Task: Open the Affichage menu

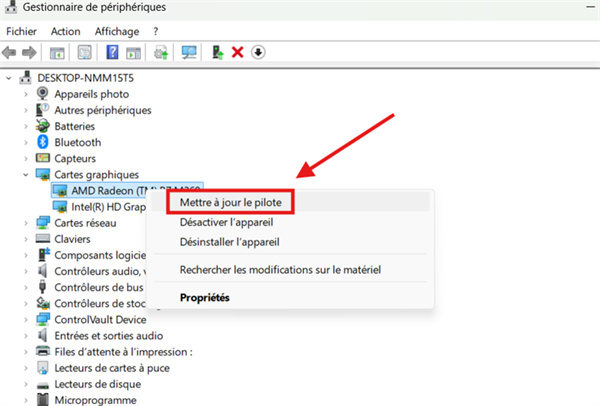Action: 117,31
